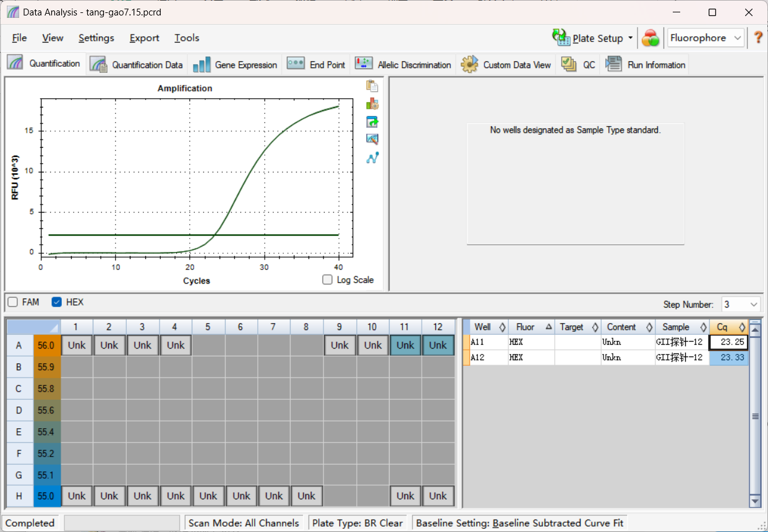Click the QC tab icon

(x=569, y=64)
